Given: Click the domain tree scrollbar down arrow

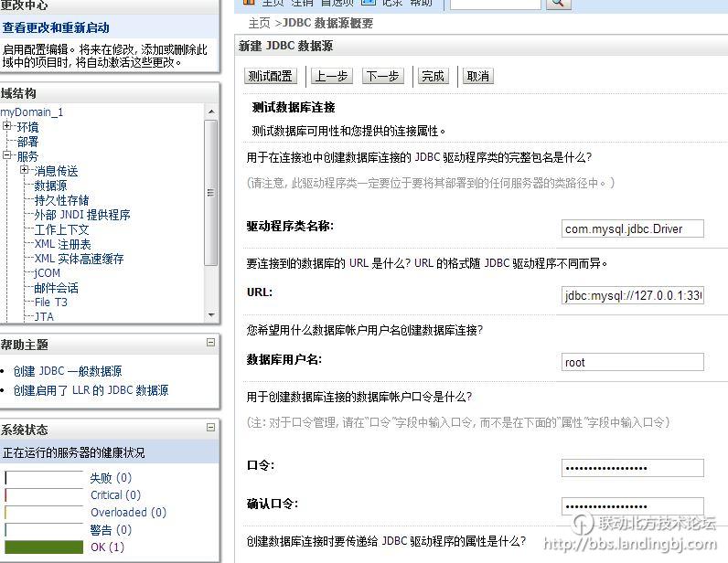Looking at the screenshot, I should (x=210, y=315).
